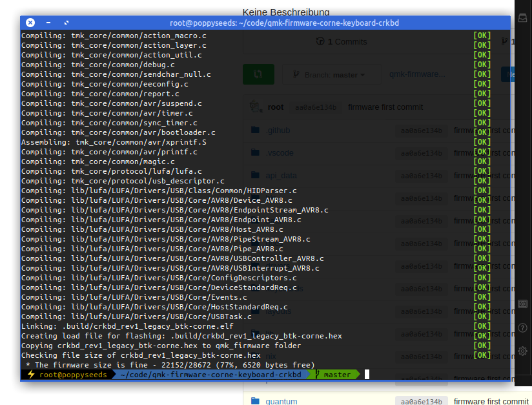Click the line 'Compiling: tmk_core/common/action_macro.c'

[x=114, y=36]
